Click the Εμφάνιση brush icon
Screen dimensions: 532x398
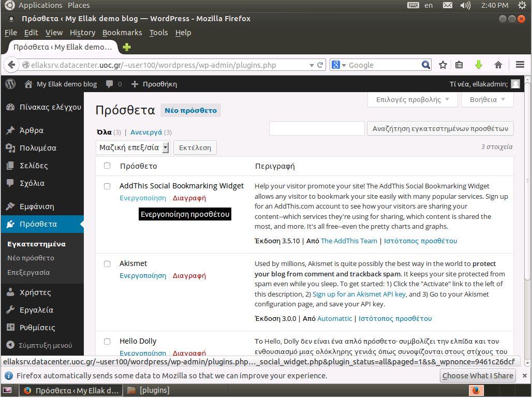[x=10, y=207]
